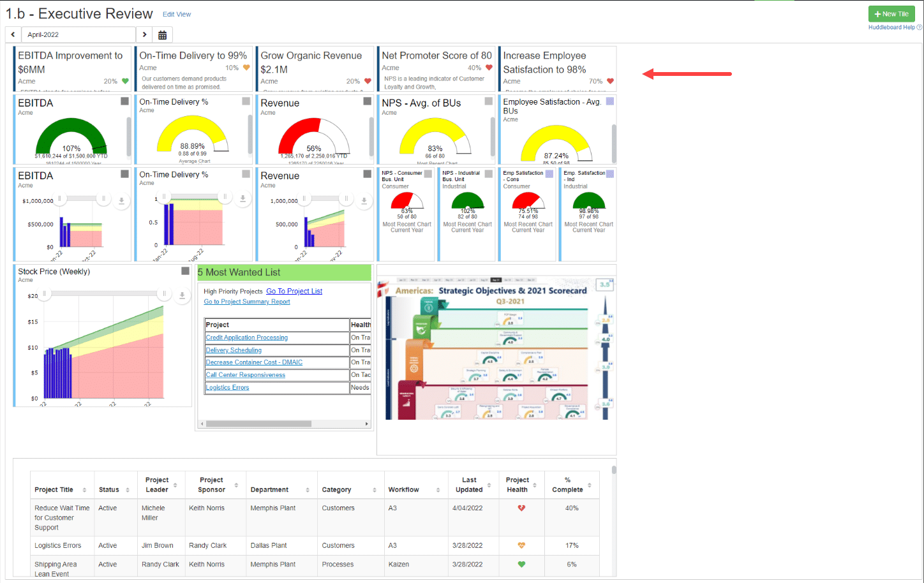Click the New Tile button
The height and width of the screenshot is (583, 924).
point(891,14)
